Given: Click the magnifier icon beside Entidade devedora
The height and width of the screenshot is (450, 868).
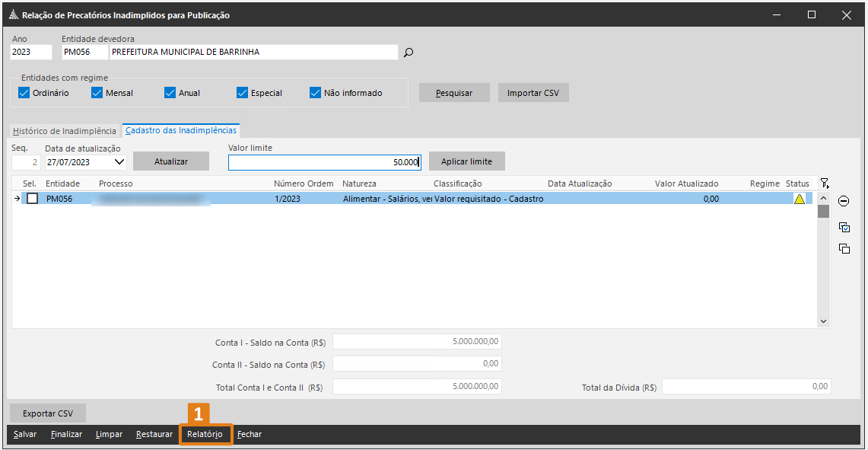Looking at the screenshot, I should tap(409, 53).
